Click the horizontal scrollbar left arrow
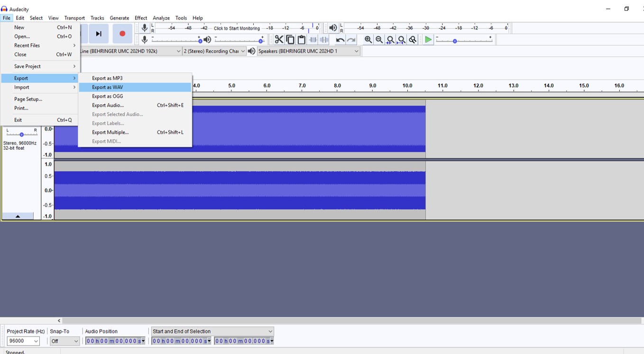644x354 pixels. coord(59,321)
